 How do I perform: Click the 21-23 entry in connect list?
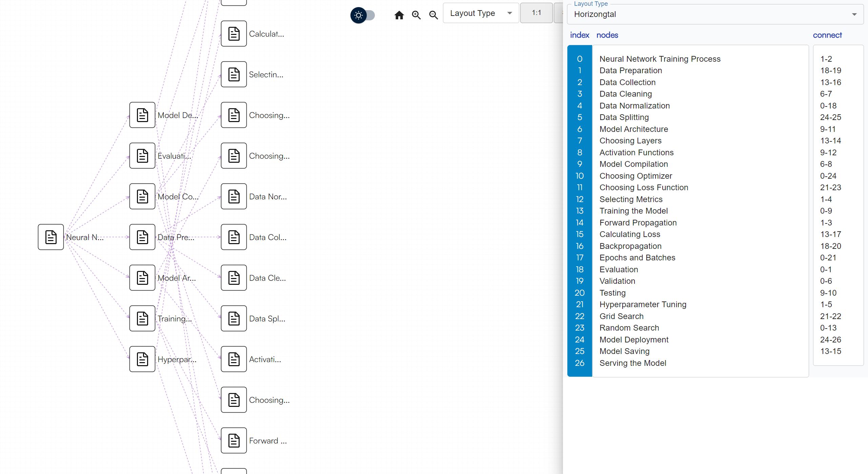[830, 187]
